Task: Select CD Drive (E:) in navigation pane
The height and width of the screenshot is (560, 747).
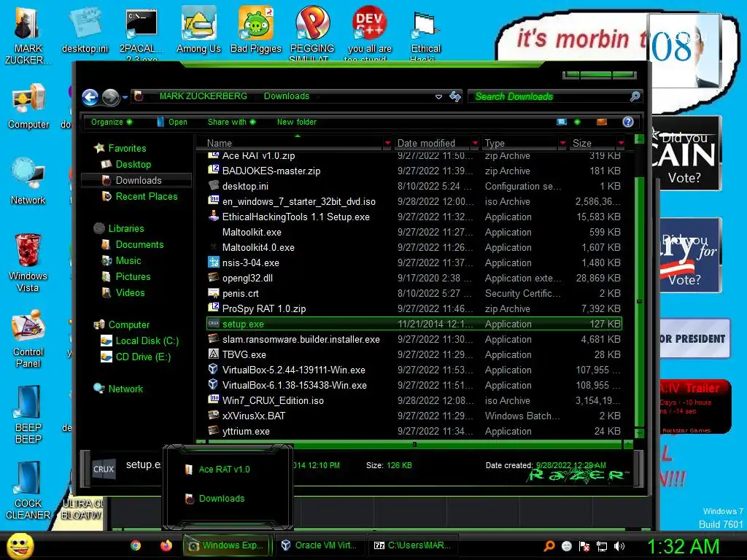Action: (x=143, y=357)
